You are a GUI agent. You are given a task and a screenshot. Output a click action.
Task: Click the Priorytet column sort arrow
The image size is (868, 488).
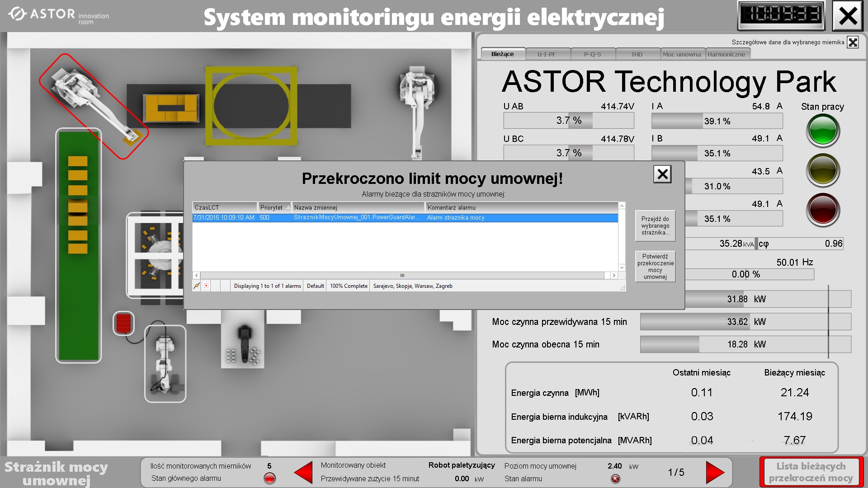click(x=288, y=207)
